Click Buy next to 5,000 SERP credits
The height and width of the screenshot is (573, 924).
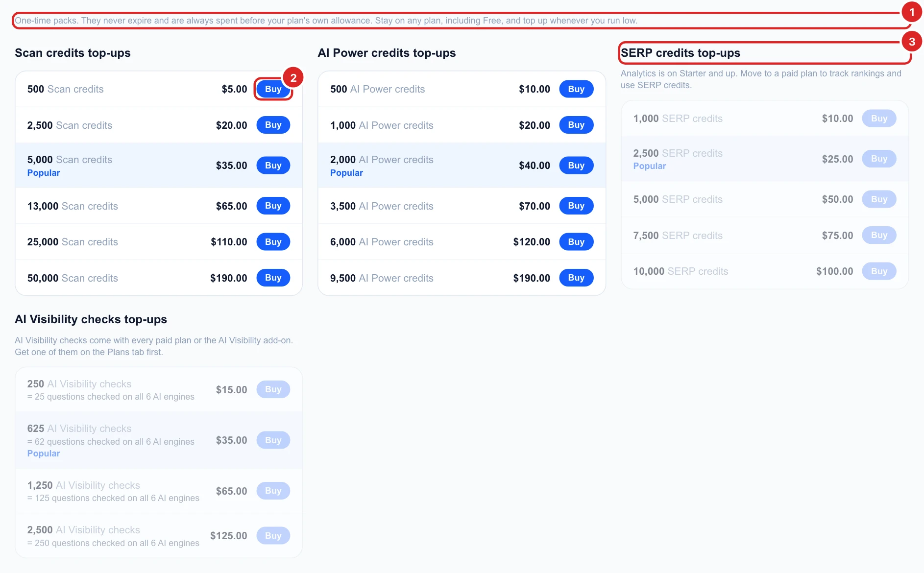pos(879,199)
